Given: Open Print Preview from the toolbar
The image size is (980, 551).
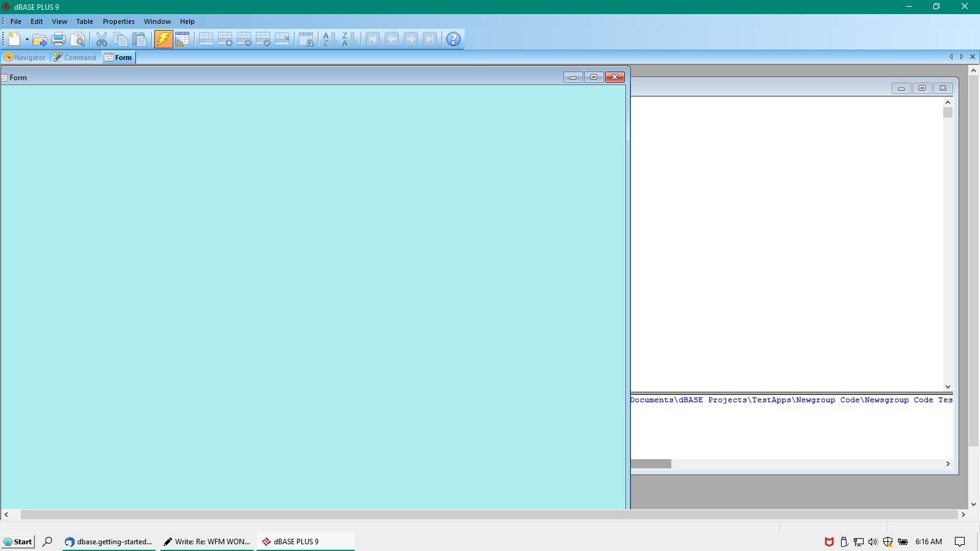Looking at the screenshot, I should pyautogui.click(x=78, y=39).
